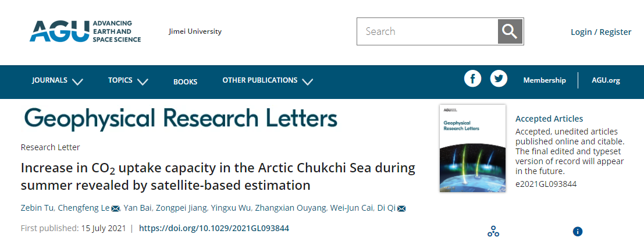
Task: Click the AGU.org link
Action: [606, 80]
